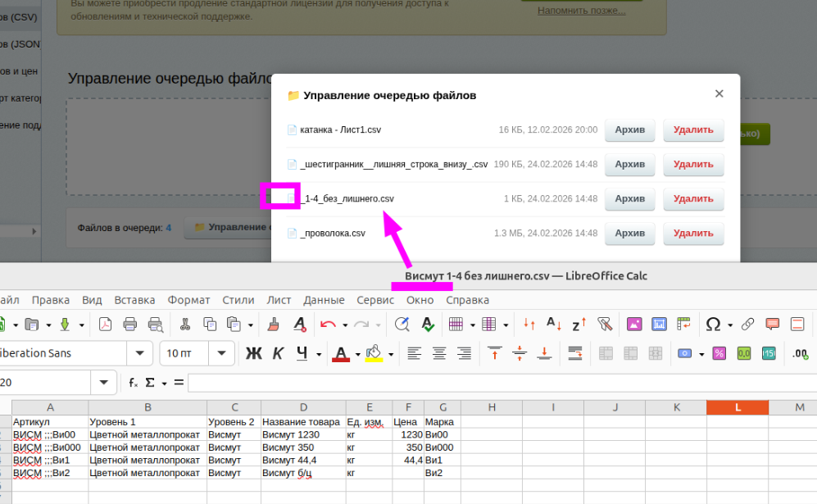The image size is (817, 504).
Task: Expand the Name Box dropdown arrow
Action: 103,383
